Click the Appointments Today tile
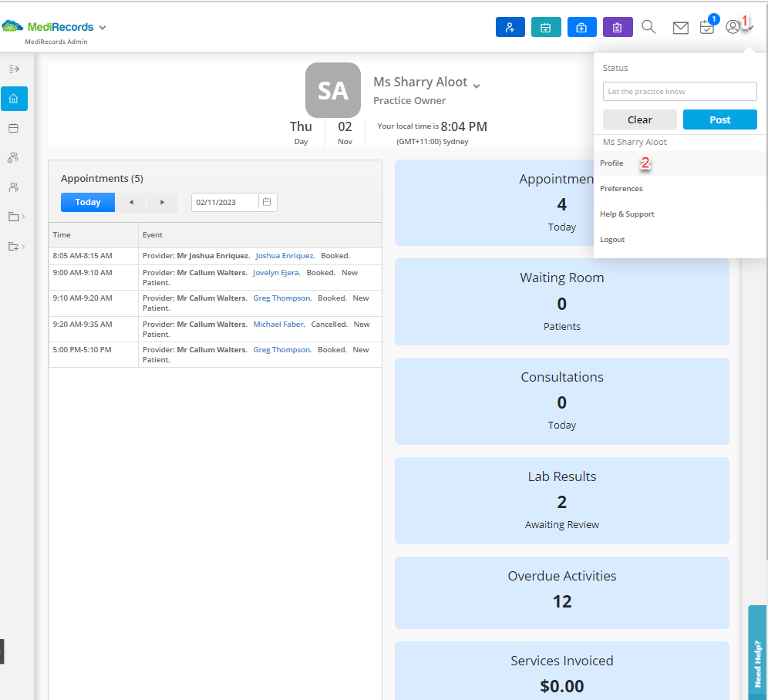The width and height of the screenshot is (768, 700). (494, 203)
